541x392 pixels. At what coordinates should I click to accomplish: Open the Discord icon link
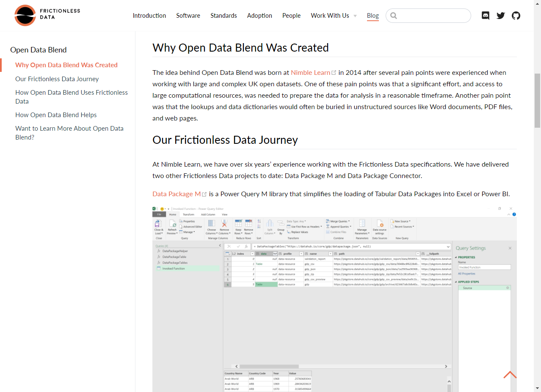point(486,16)
